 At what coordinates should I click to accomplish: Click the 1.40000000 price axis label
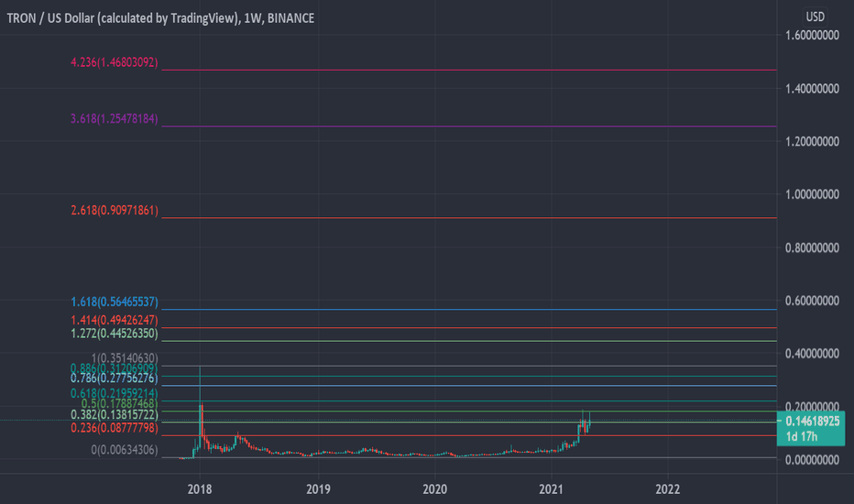tap(812, 88)
